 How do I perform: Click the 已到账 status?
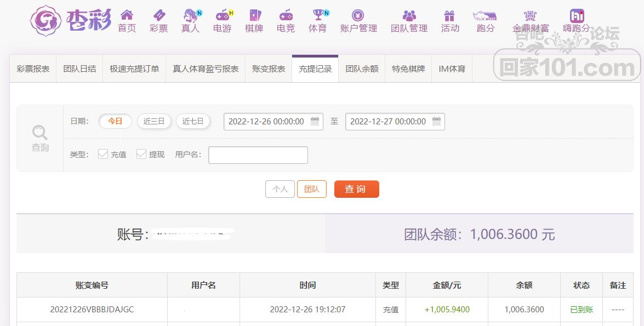coord(582,310)
